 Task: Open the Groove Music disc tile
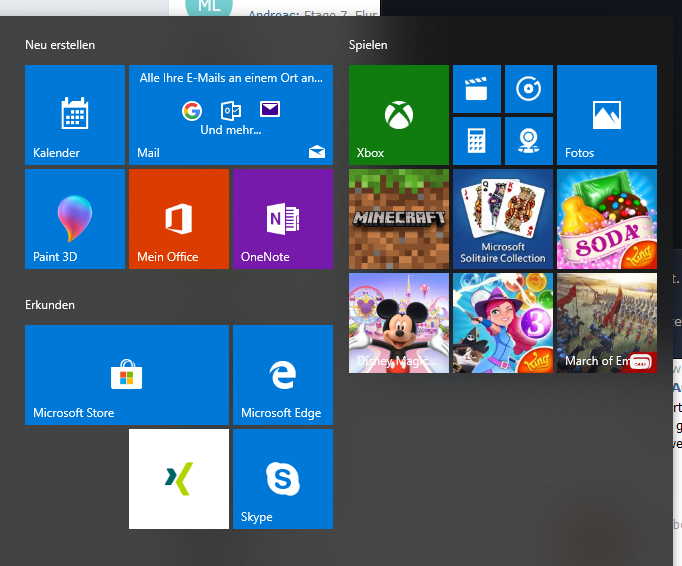tap(529, 89)
